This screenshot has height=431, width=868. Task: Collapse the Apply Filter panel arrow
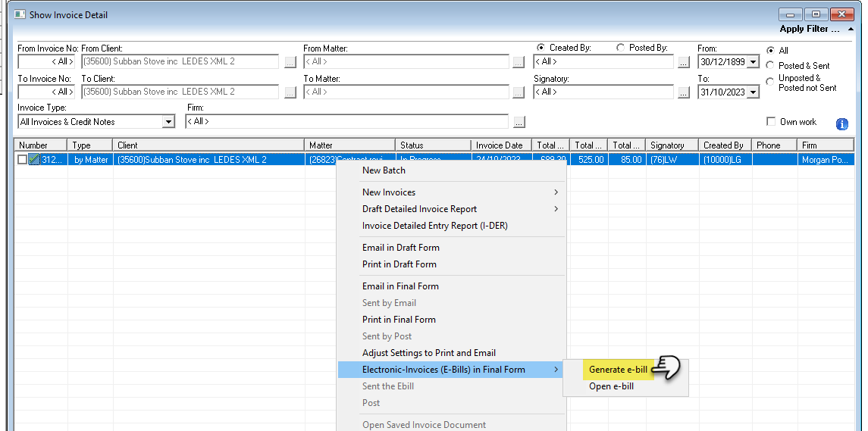(851, 29)
